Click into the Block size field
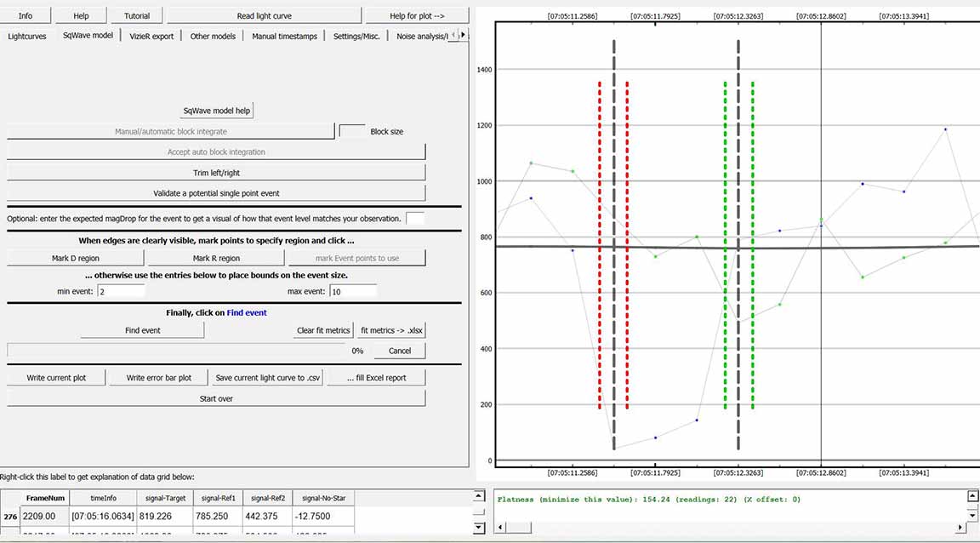The height and width of the screenshot is (543, 980). coord(351,131)
